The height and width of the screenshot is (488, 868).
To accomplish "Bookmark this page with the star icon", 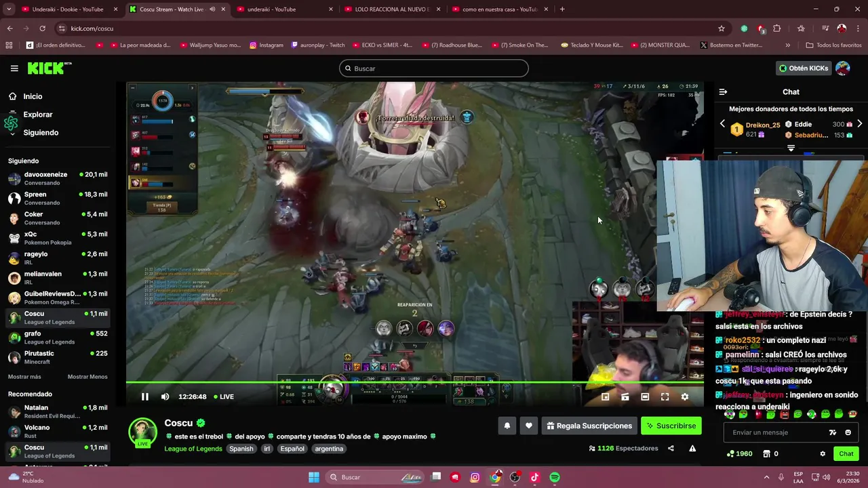I will pyautogui.click(x=722, y=28).
